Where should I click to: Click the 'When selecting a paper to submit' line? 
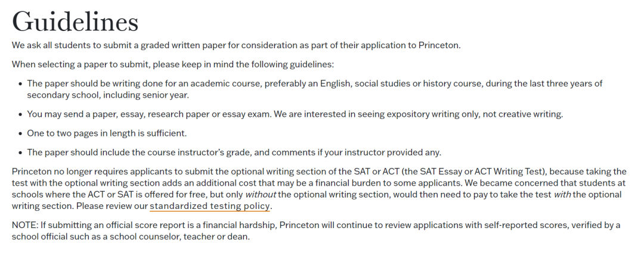173,64
